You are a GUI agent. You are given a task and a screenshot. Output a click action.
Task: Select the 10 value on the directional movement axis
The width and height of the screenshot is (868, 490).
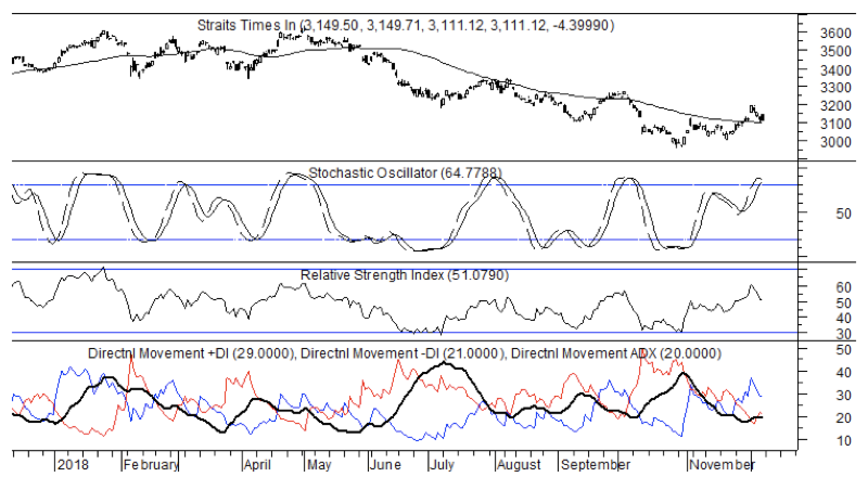(844, 441)
